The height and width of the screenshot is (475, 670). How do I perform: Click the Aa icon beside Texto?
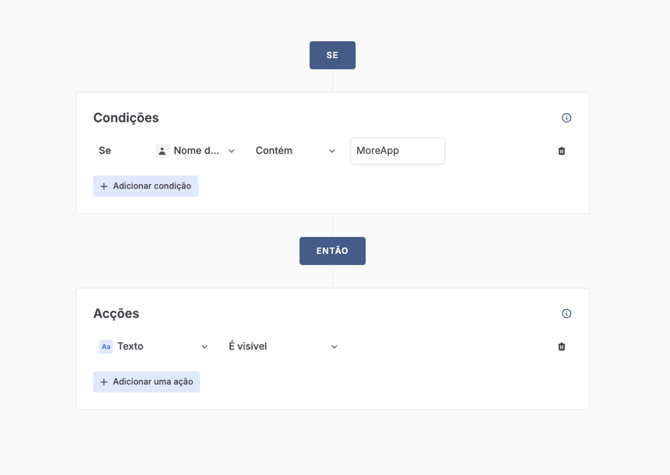click(x=106, y=347)
